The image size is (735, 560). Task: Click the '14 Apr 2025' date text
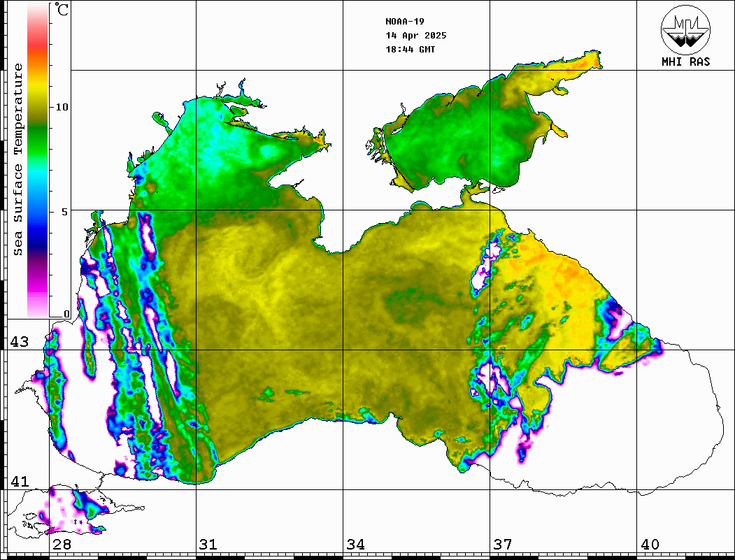pyautogui.click(x=416, y=36)
